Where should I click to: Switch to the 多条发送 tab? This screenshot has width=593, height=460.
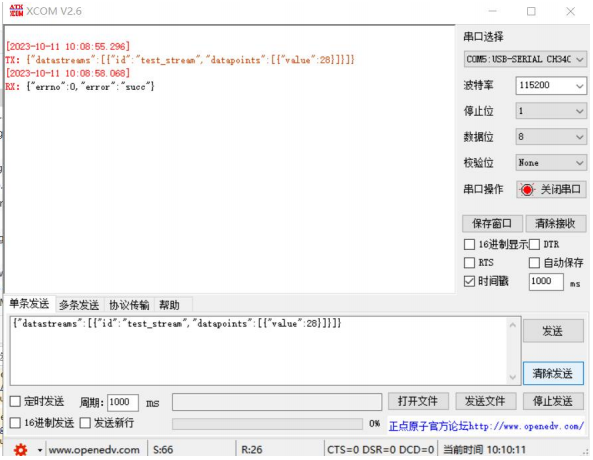click(79, 305)
